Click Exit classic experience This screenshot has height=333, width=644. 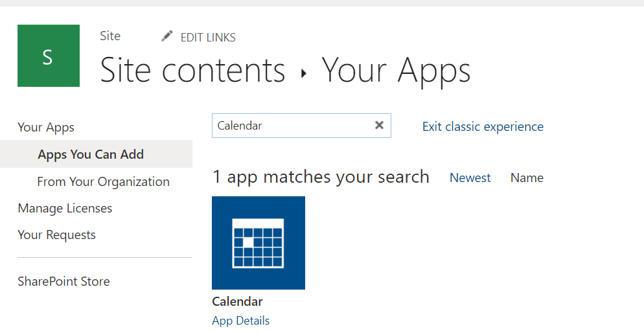483,127
